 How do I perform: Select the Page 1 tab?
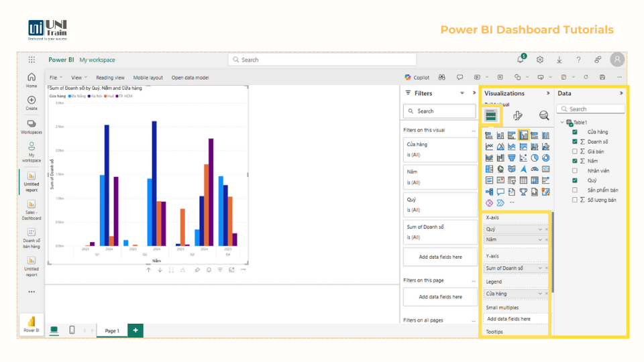(112, 330)
